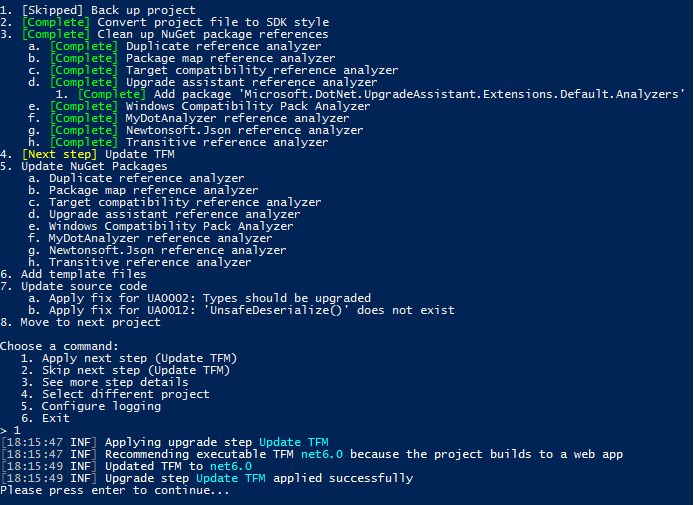Click the 'Add package' Microsoft.DotNet.UpgradeAssistant line
The height and width of the screenshot is (505, 694).
pyautogui.click(x=381, y=94)
